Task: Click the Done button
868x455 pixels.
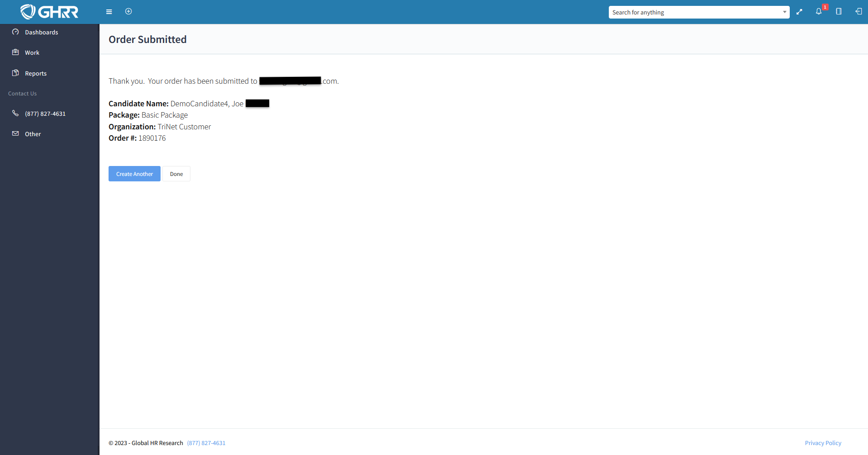Action: (x=176, y=174)
